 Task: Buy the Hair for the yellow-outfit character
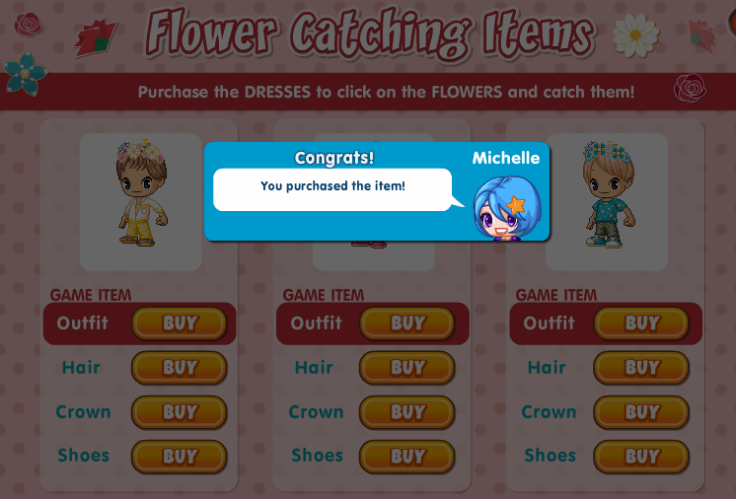179,368
